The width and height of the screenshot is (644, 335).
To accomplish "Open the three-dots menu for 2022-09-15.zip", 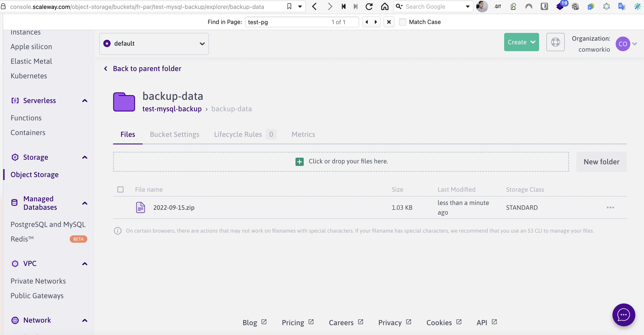I will [610, 207].
